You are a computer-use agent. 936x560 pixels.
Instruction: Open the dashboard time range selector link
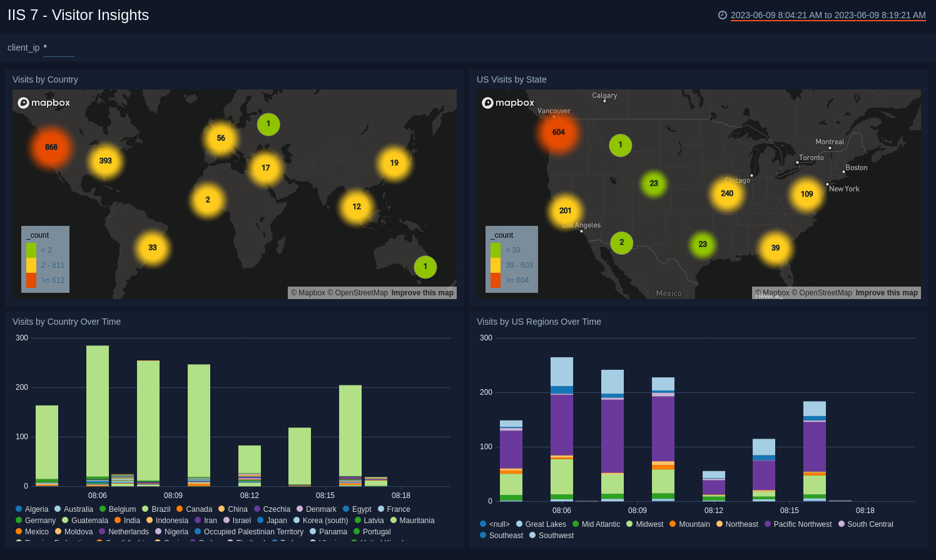click(x=827, y=15)
